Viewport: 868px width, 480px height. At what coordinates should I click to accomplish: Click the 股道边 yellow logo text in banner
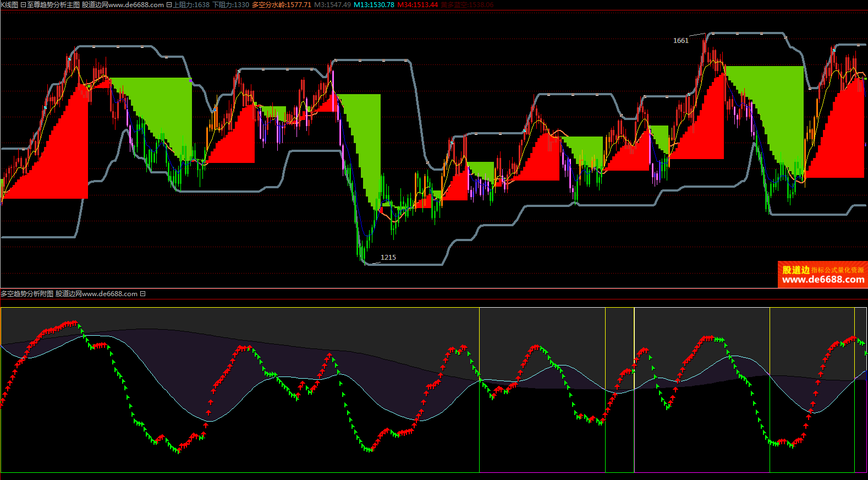[x=795, y=270]
